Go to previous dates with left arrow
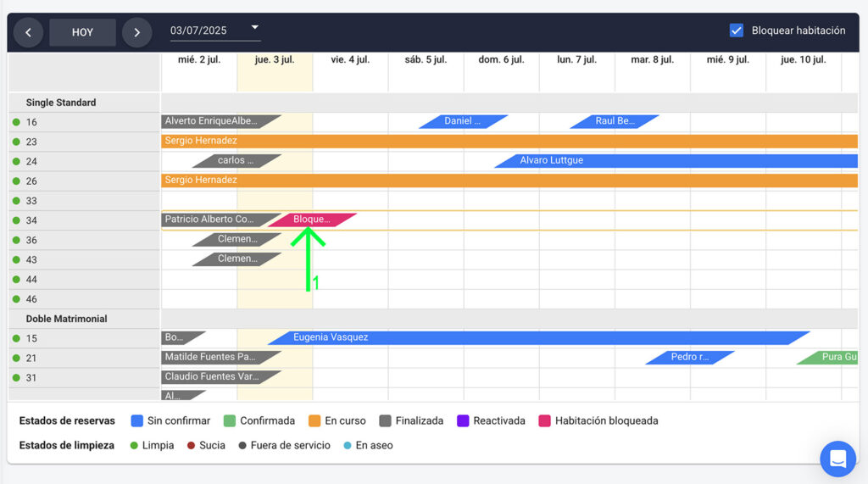This screenshot has width=868, height=484. coord(28,32)
